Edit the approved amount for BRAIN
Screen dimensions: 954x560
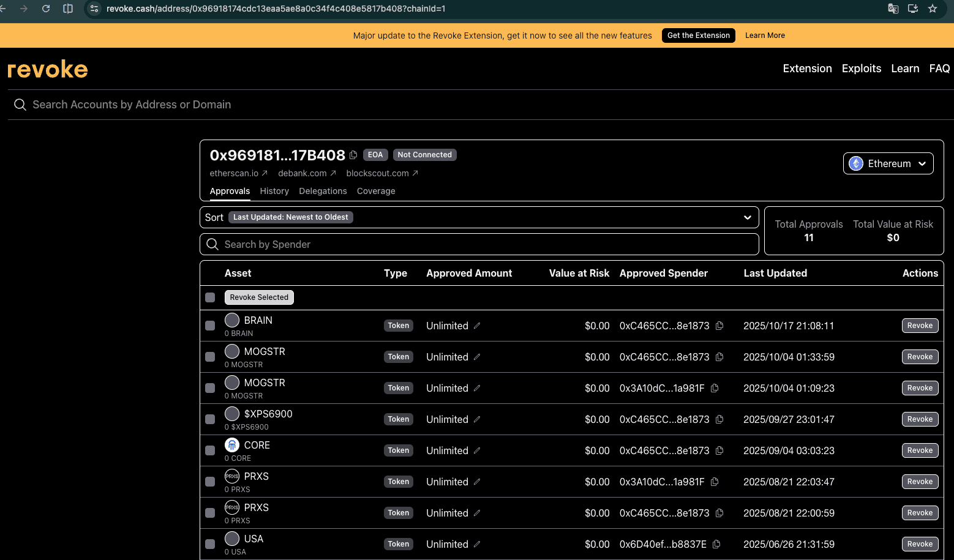tap(477, 326)
